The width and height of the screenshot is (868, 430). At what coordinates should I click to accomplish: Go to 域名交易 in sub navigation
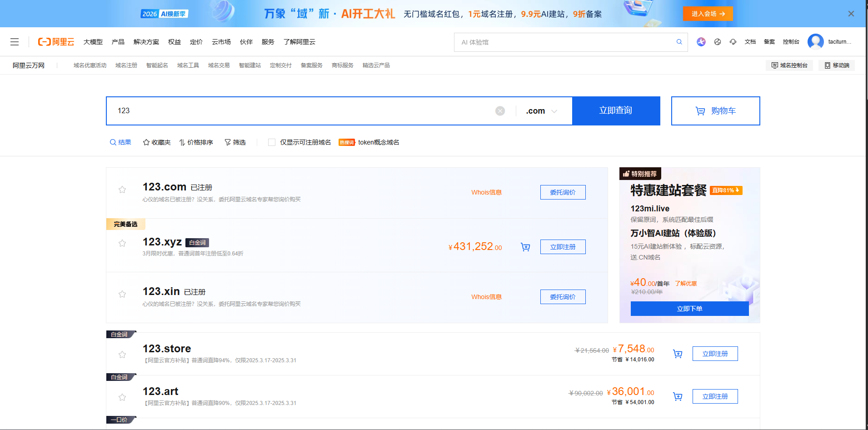click(x=219, y=65)
